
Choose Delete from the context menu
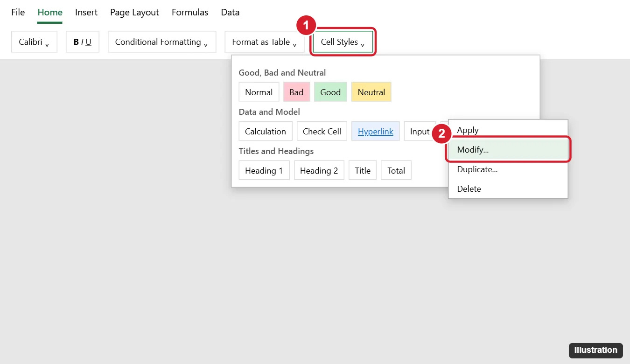point(508,189)
